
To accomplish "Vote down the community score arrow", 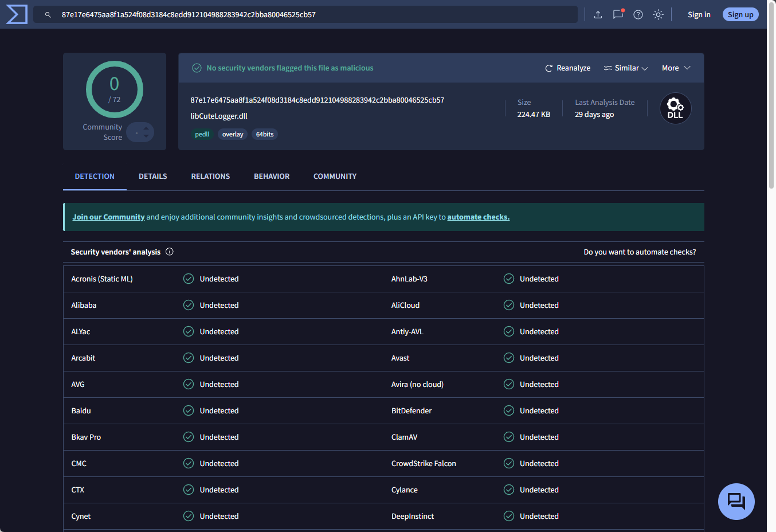I will click(146, 136).
